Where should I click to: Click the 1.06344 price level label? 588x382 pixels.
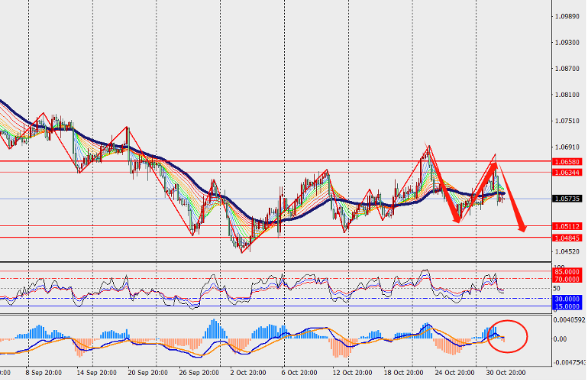[567, 172]
